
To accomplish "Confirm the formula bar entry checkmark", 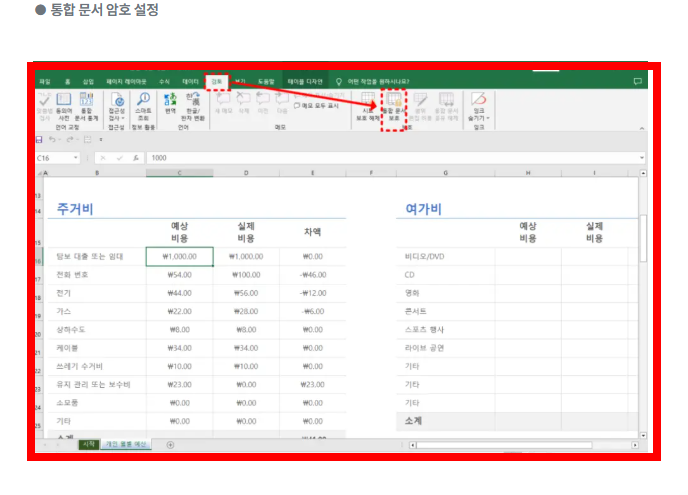I will click(x=119, y=158).
